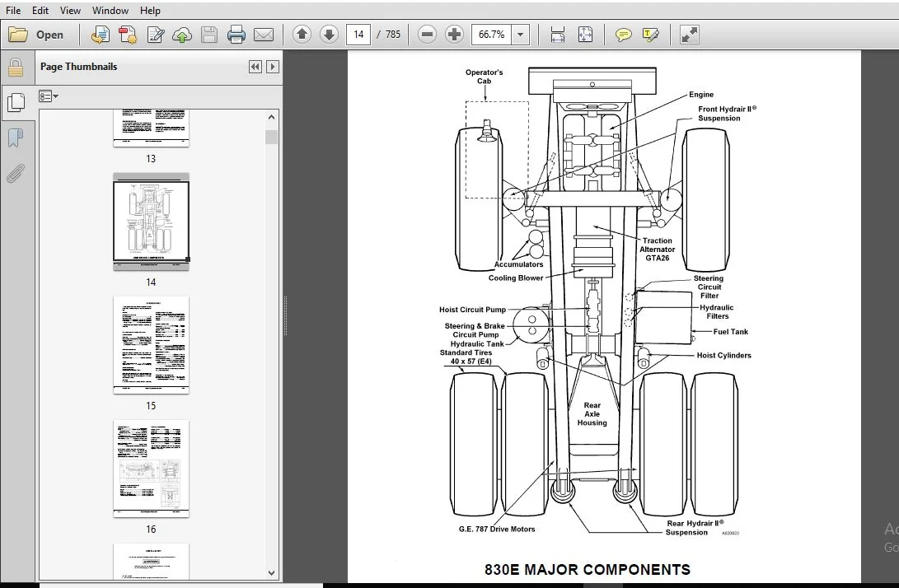The image size is (899, 588).
Task: Click the edit PDF pencil icon
Action: 156,35
